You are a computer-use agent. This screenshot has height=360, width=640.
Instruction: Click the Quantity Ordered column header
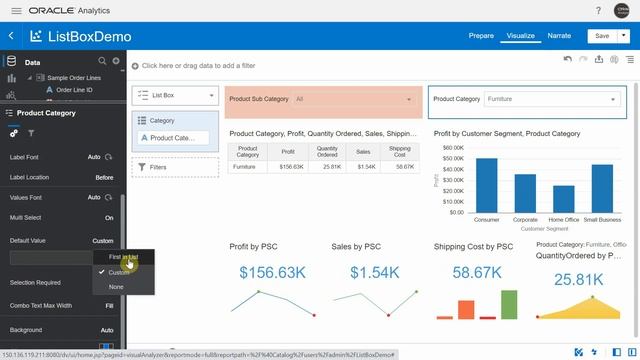pyautogui.click(x=327, y=152)
